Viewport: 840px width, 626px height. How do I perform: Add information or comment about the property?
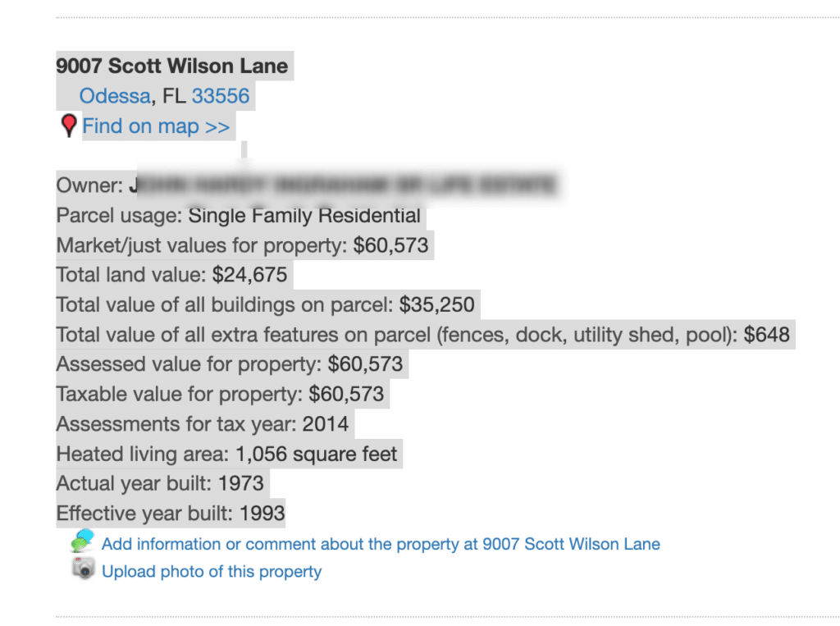pyautogui.click(x=381, y=544)
